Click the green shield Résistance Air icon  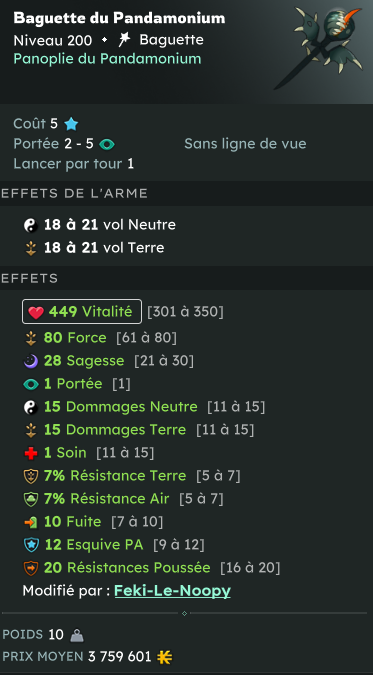[31, 499]
